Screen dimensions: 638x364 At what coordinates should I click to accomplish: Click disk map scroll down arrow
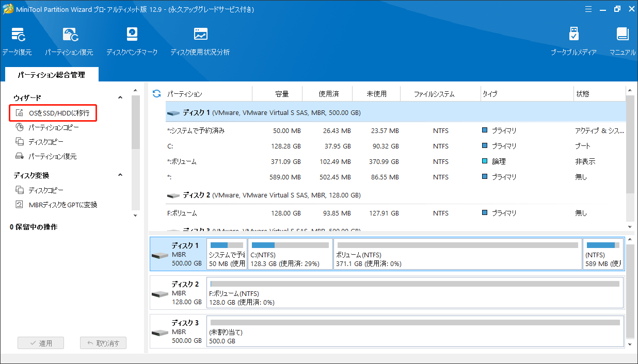630,344
